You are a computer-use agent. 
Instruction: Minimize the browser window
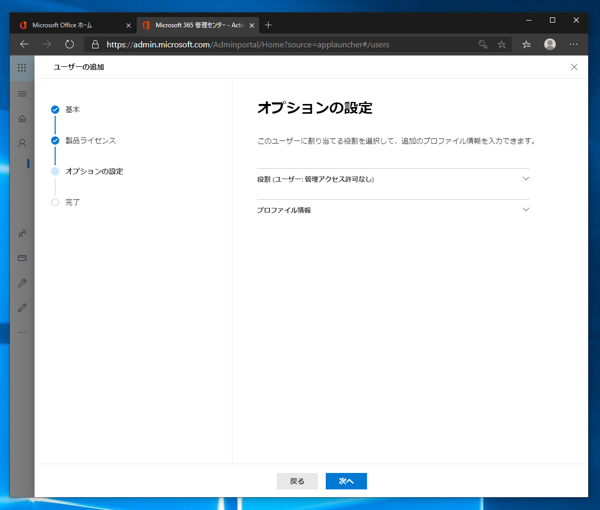[529, 20]
